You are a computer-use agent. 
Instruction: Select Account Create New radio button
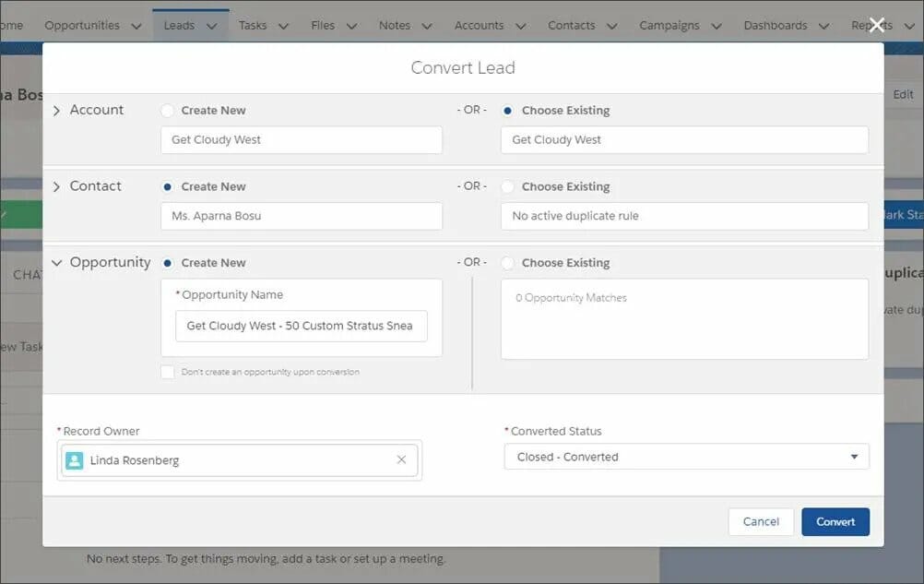167,110
